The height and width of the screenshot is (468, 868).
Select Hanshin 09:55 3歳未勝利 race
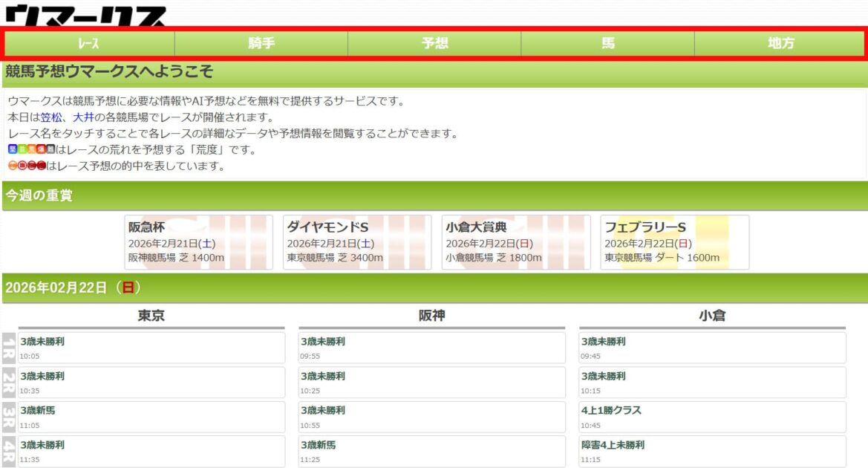[x=431, y=348]
